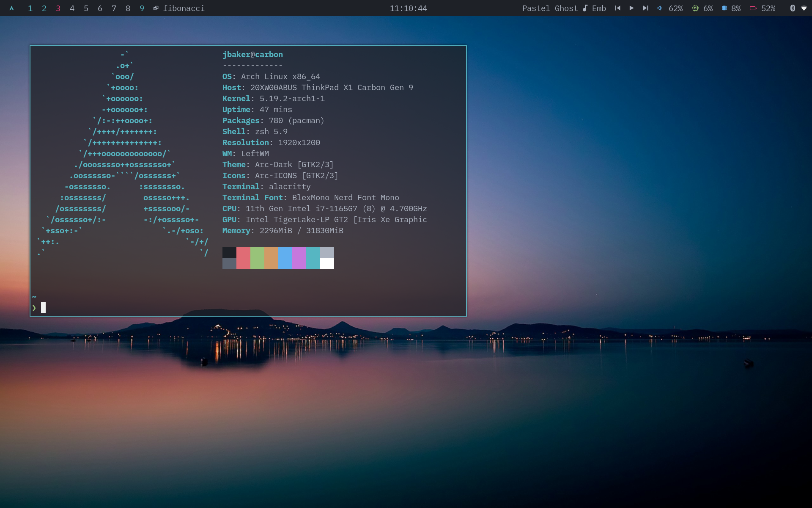Screen dimensions: 812x508
Task: Switch to workspace 5
Action: point(86,8)
